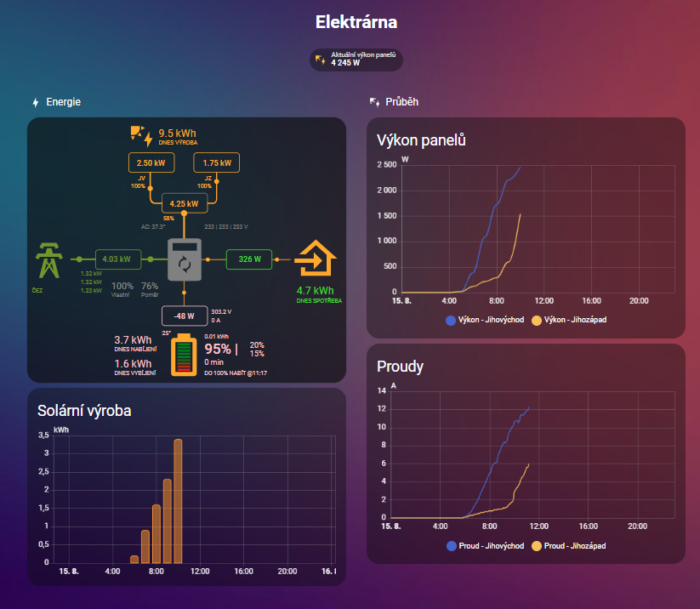
Task: Click the ČEZ grid pylon icon
Action: click(49, 261)
